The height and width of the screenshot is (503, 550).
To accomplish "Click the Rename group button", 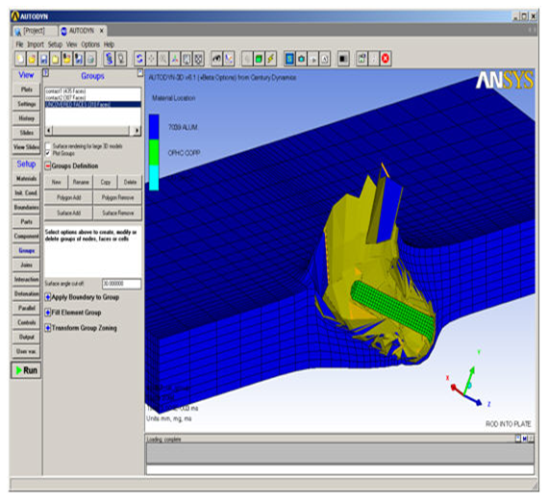I will tap(81, 182).
